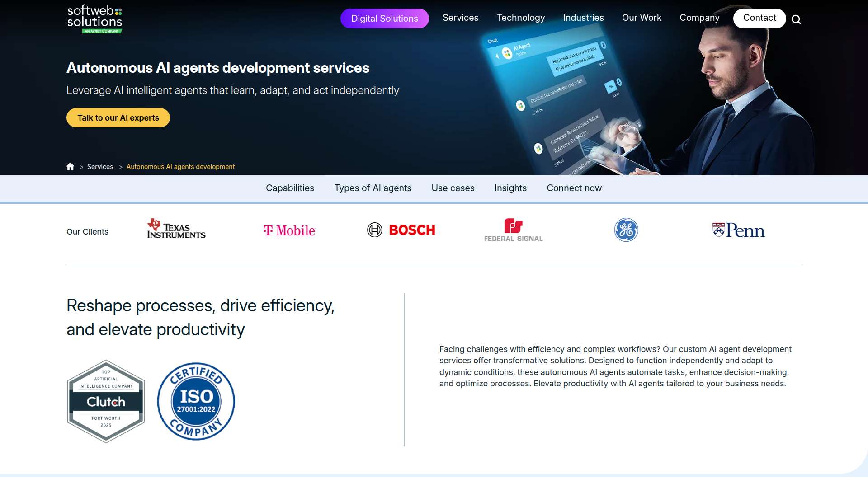Click Talk to our AI experts button
This screenshot has height=488, width=868.
click(118, 117)
